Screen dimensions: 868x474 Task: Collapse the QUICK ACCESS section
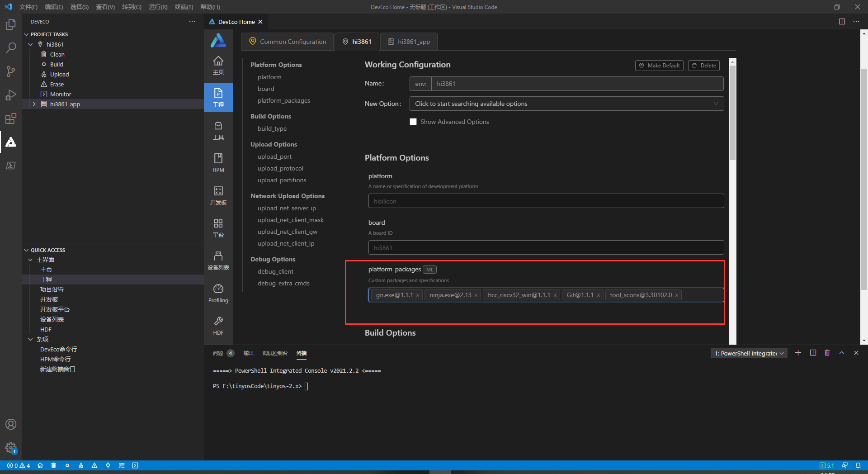click(x=26, y=250)
